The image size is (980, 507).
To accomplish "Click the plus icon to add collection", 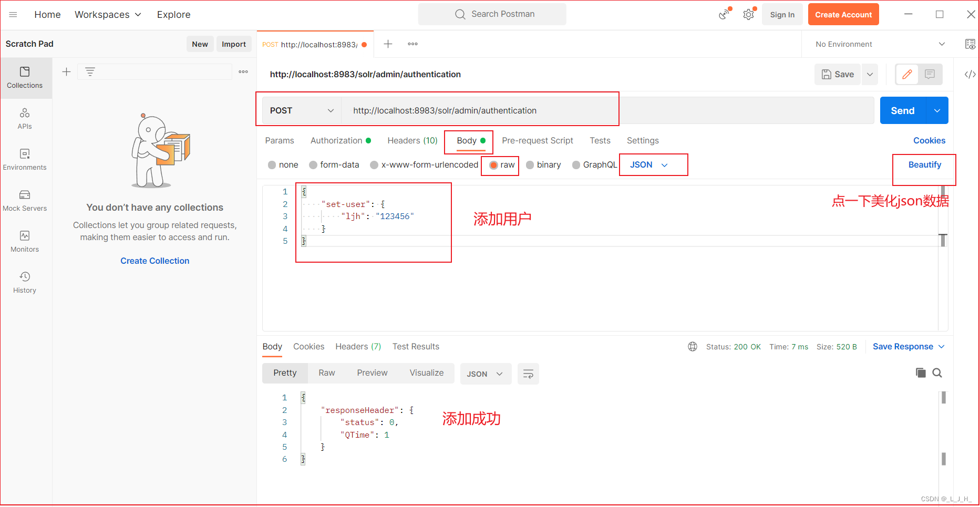I will click(x=67, y=72).
